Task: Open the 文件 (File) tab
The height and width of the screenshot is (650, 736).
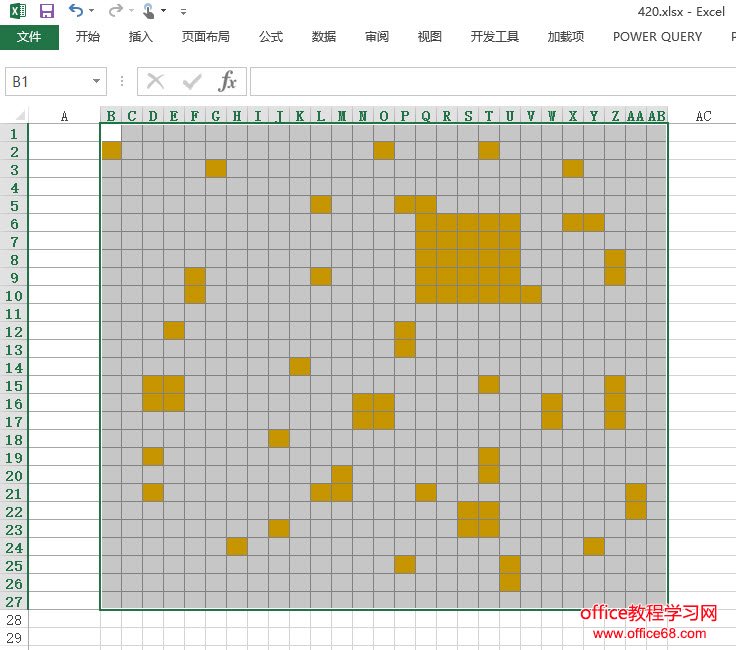Action: 29,37
